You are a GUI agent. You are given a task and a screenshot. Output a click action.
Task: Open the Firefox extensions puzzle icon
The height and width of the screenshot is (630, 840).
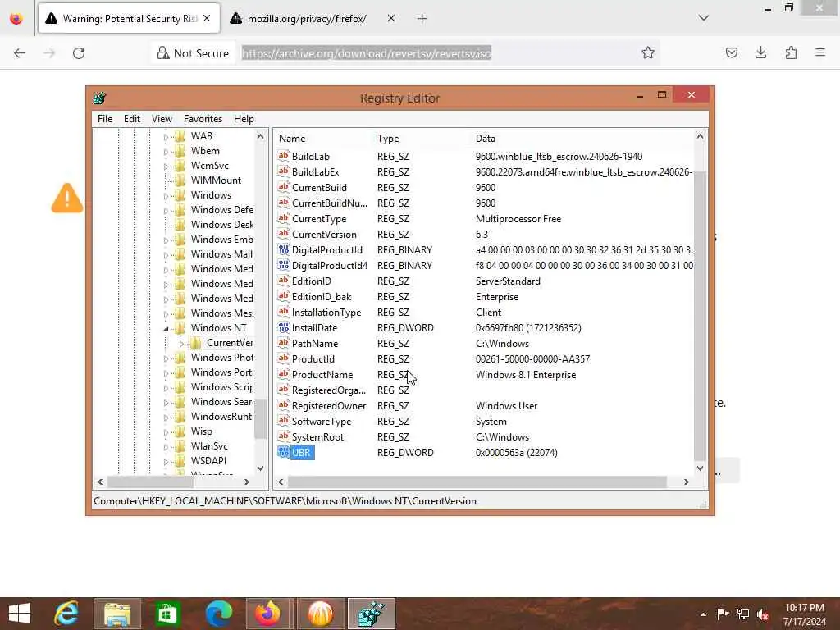tap(791, 52)
